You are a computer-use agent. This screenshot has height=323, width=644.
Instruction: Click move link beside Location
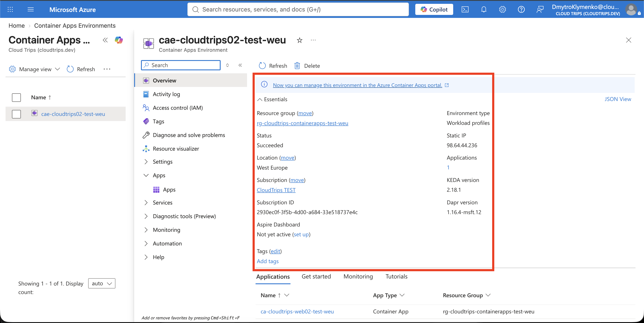(x=287, y=158)
